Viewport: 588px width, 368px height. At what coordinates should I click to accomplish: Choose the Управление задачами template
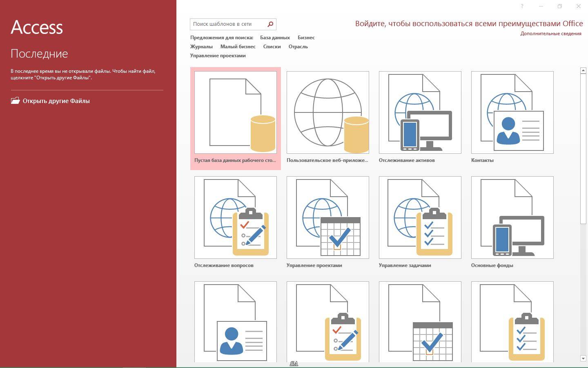[420, 218]
